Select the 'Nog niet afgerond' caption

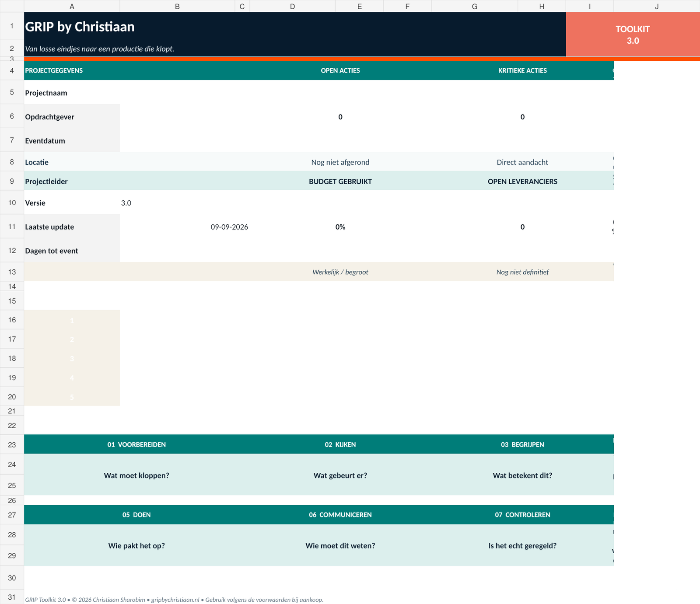click(x=340, y=162)
